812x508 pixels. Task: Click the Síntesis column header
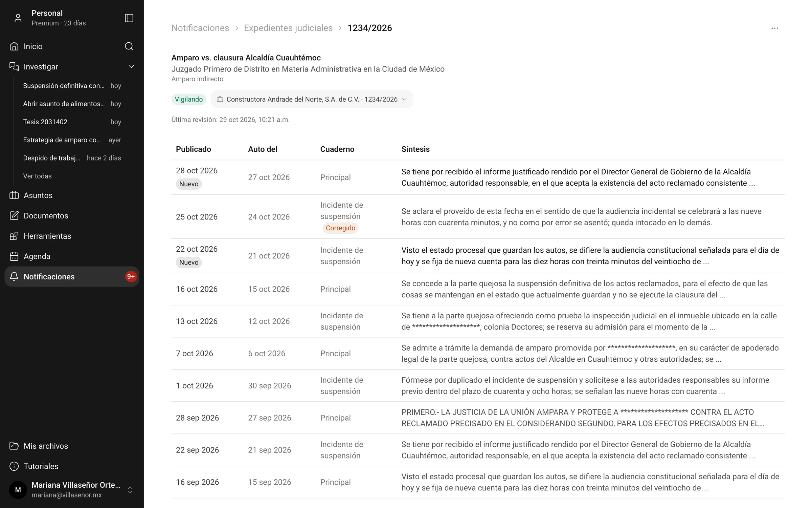(x=415, y=149)
